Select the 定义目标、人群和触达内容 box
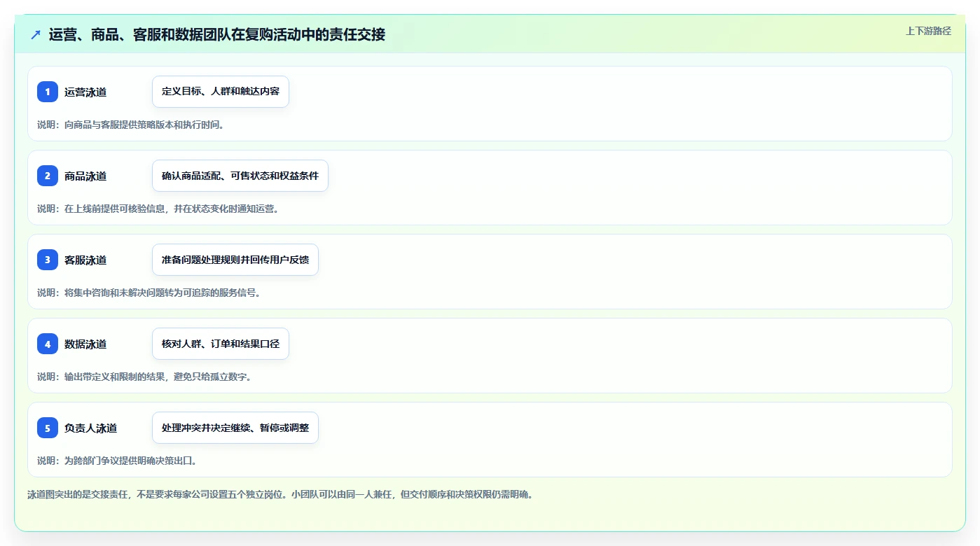980x546 pixels. pyautogui.click(x=221, y=92)
